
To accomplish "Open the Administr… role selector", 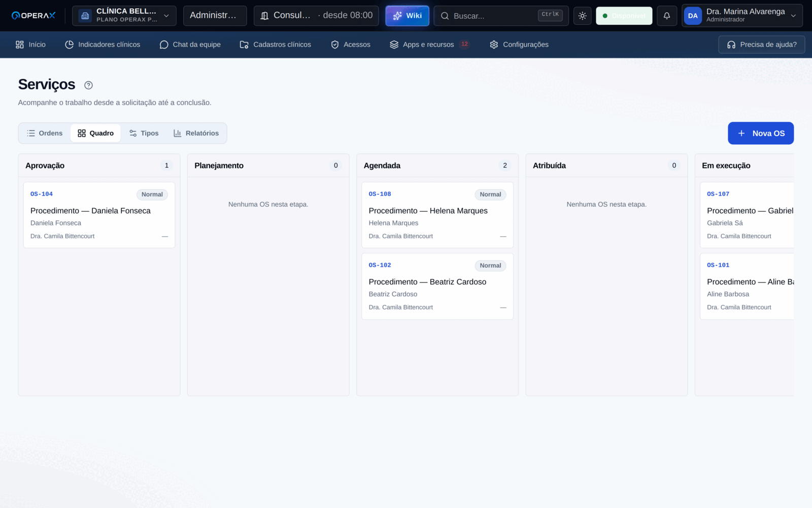I will tap(215, 16).
